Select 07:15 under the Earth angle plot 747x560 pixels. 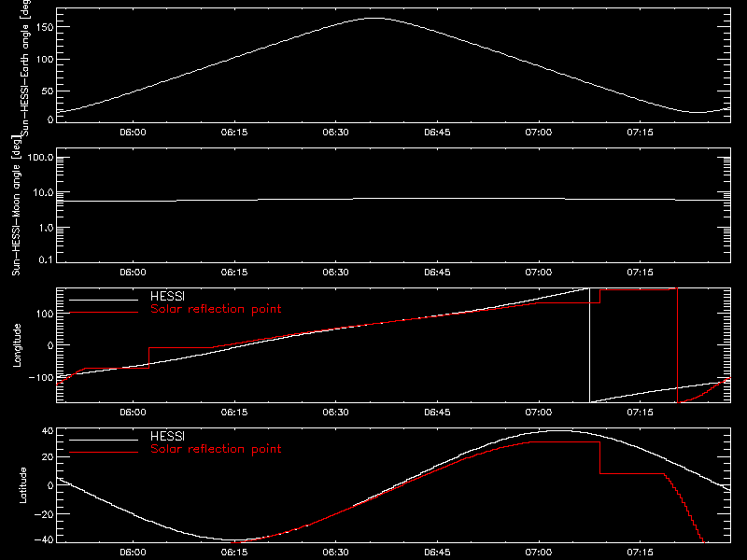click(x=641, y=132)
